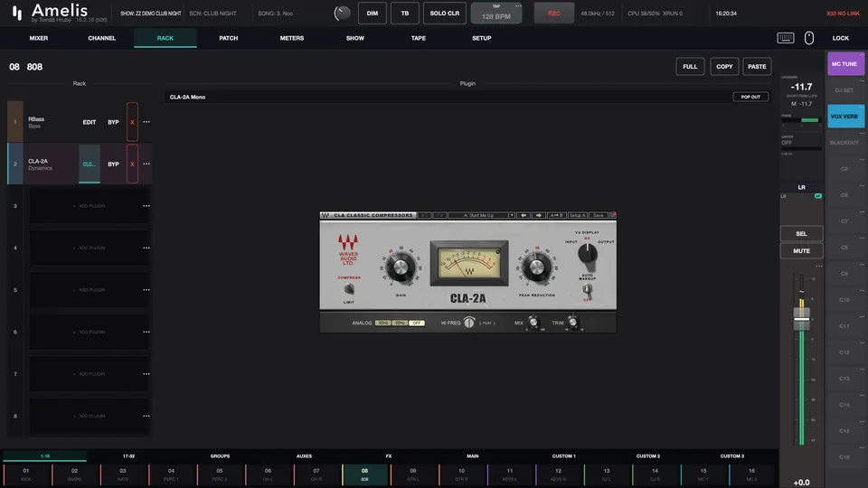Start recording with the REC button
This screenshot has width=868, height=488.
(553, 14)
